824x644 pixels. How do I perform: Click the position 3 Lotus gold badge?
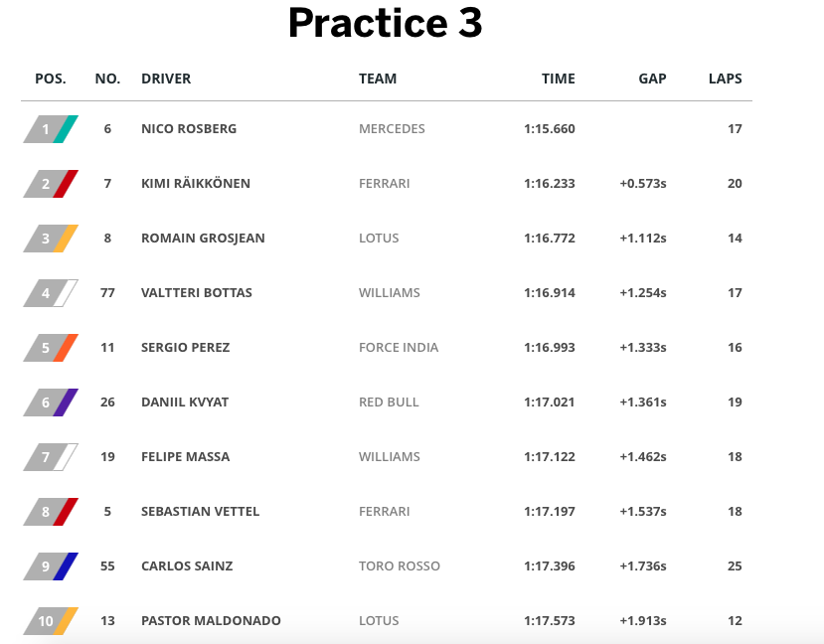51,239
